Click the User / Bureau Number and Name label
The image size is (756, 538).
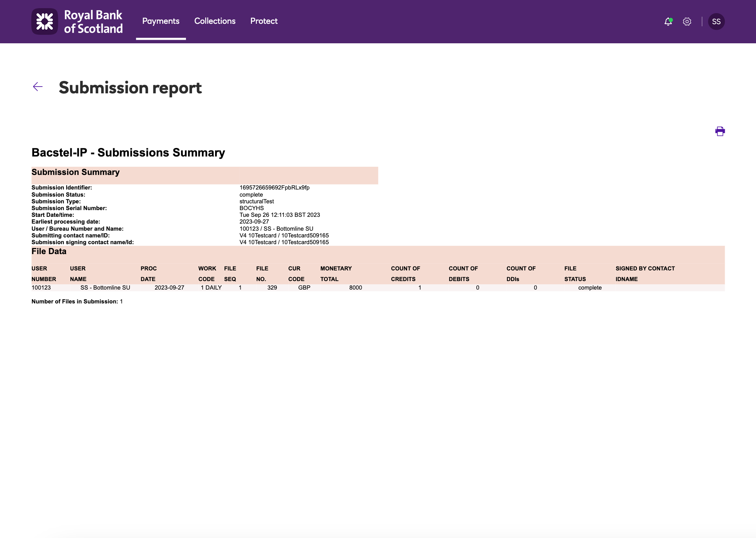(77, 229)
